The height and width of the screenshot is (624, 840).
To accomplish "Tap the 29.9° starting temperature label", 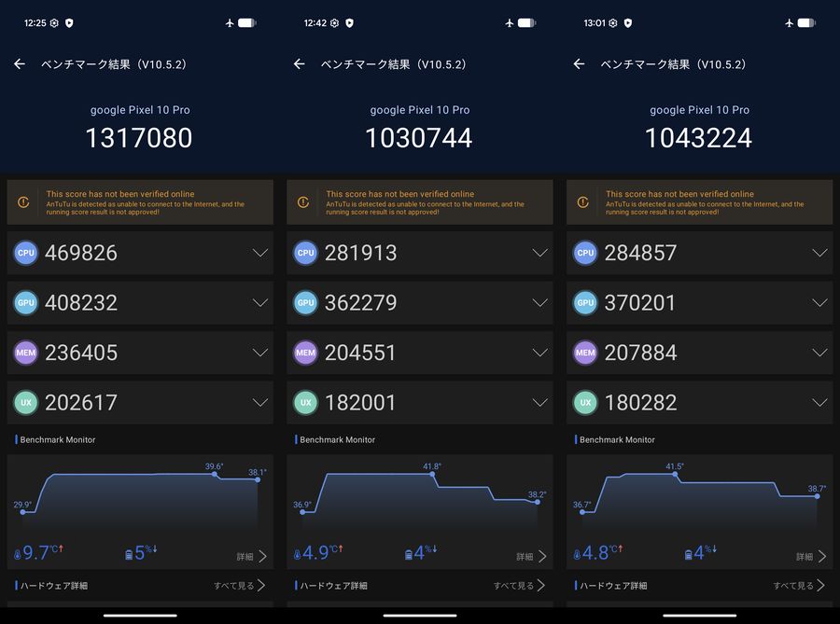I will pos(22,505).
